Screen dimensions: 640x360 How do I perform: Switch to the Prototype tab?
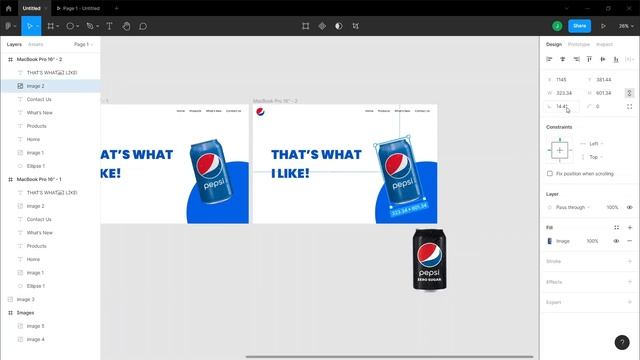[579, 44]
